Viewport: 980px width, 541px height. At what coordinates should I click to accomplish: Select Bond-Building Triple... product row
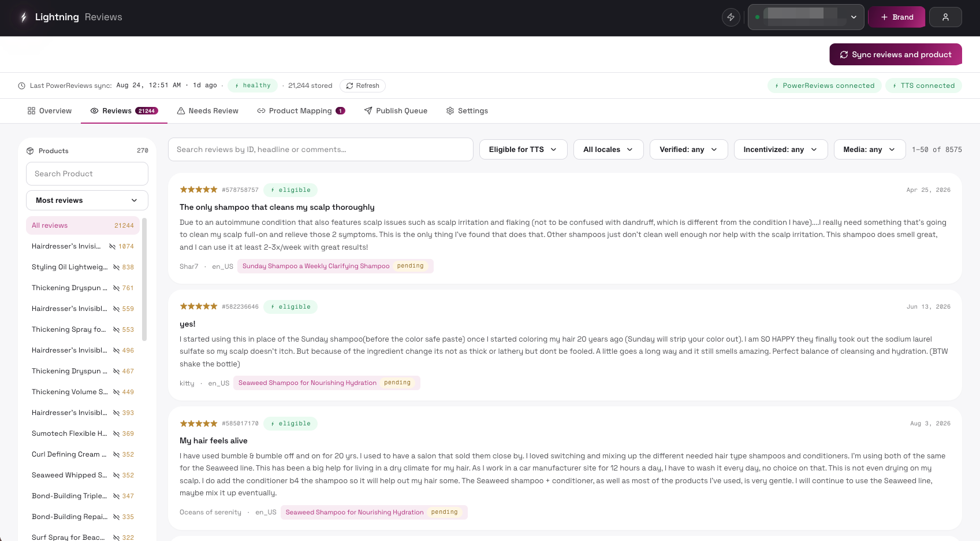(83, 496)
